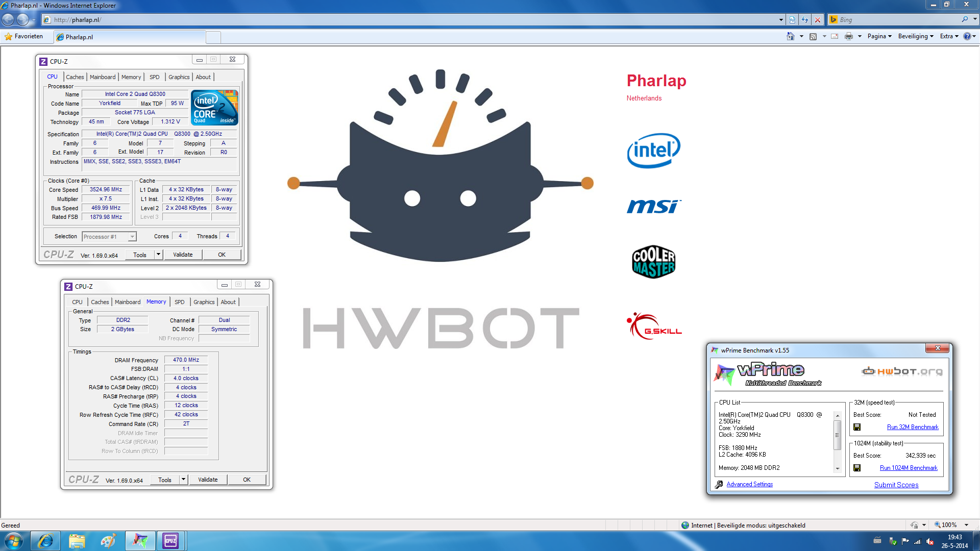Open Windows Explorer folder from taskbar

coord(77,541)
